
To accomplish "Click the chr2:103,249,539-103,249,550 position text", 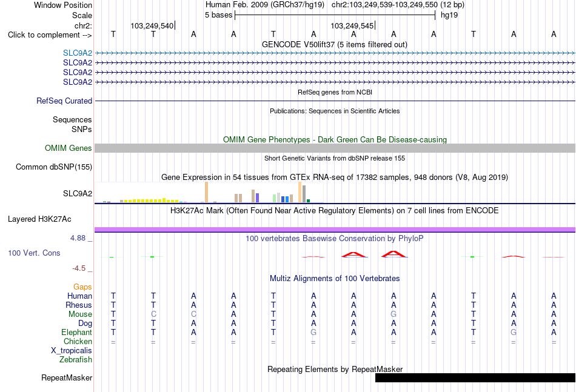I will click(384, 5).
